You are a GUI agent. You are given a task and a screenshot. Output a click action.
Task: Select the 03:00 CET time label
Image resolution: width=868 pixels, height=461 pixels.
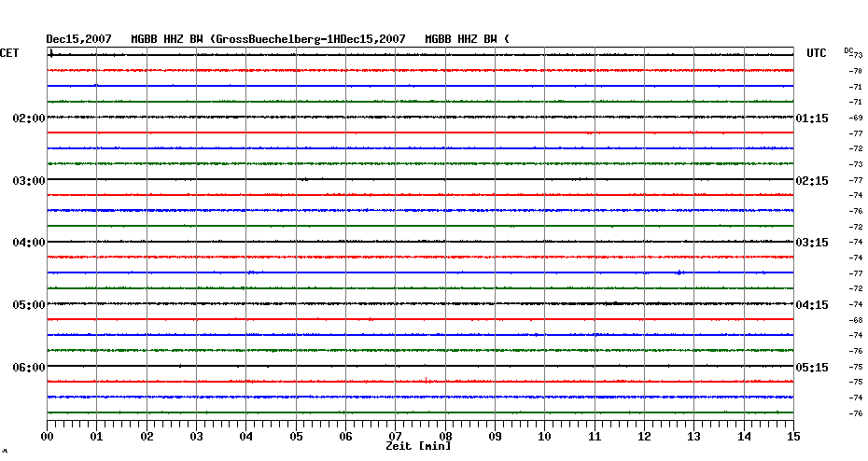pyautogui.click(x=29, y=181)
